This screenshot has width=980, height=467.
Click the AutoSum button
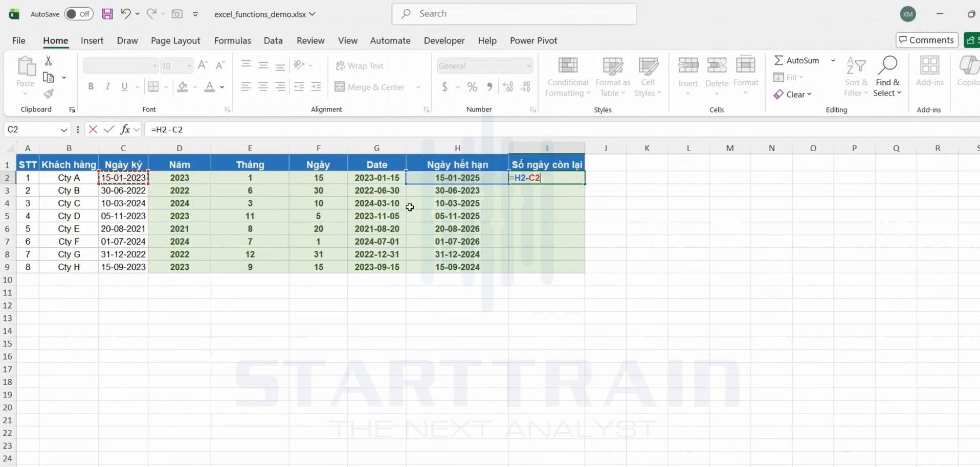click(x=797, y=60)
